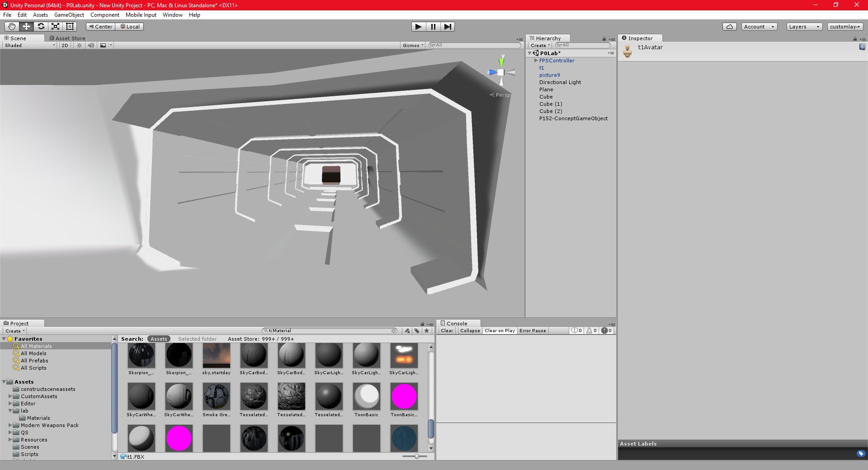This screenshot has width=868, height=470.
Task: Enable the Error Pause option in Console
Action: tap(533, 330)
